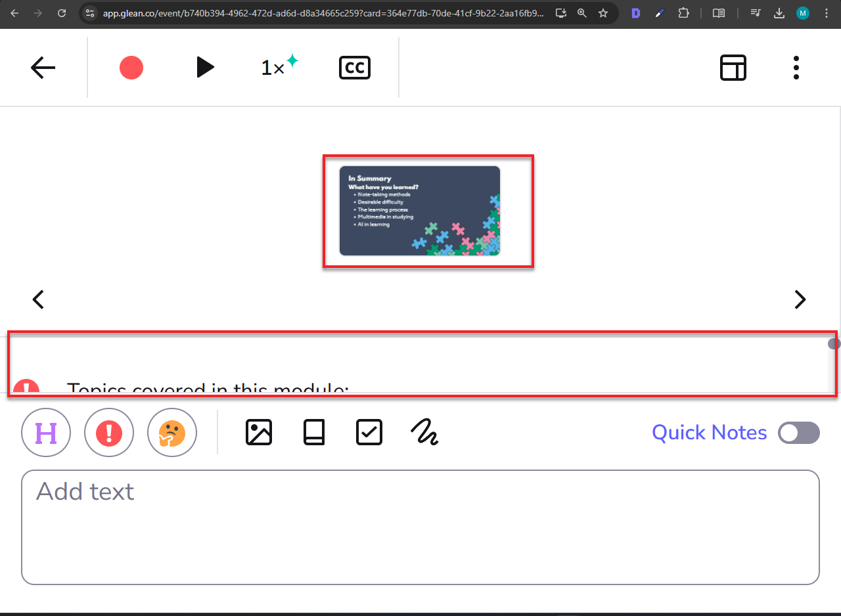Change the 1x playback speed
841x616 pixels.
tap(279, 67)
